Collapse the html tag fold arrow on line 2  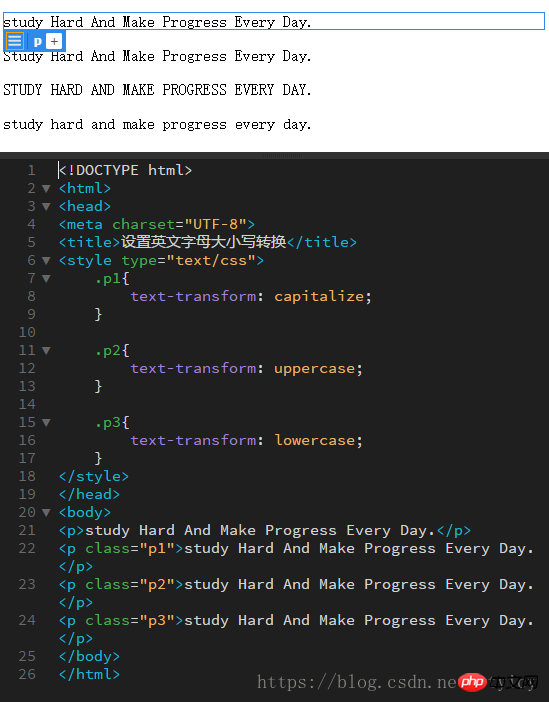46,188
